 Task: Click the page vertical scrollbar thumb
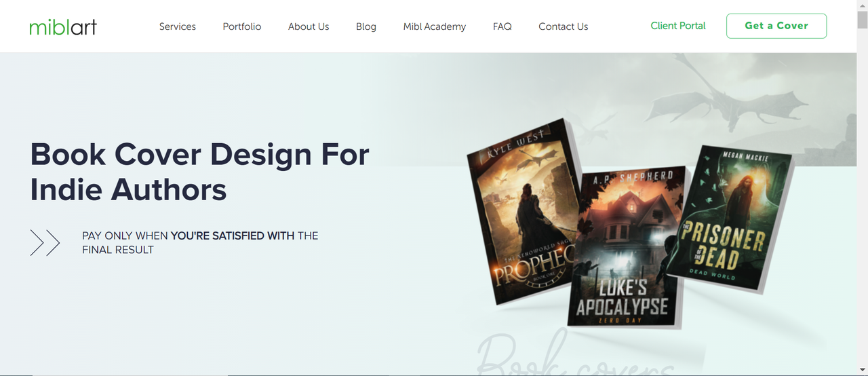click(863, 19)
